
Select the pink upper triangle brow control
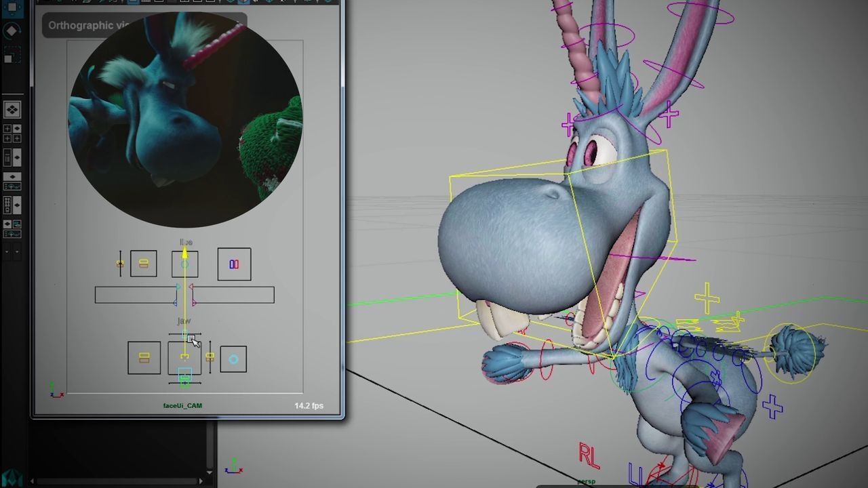[191, 287]
